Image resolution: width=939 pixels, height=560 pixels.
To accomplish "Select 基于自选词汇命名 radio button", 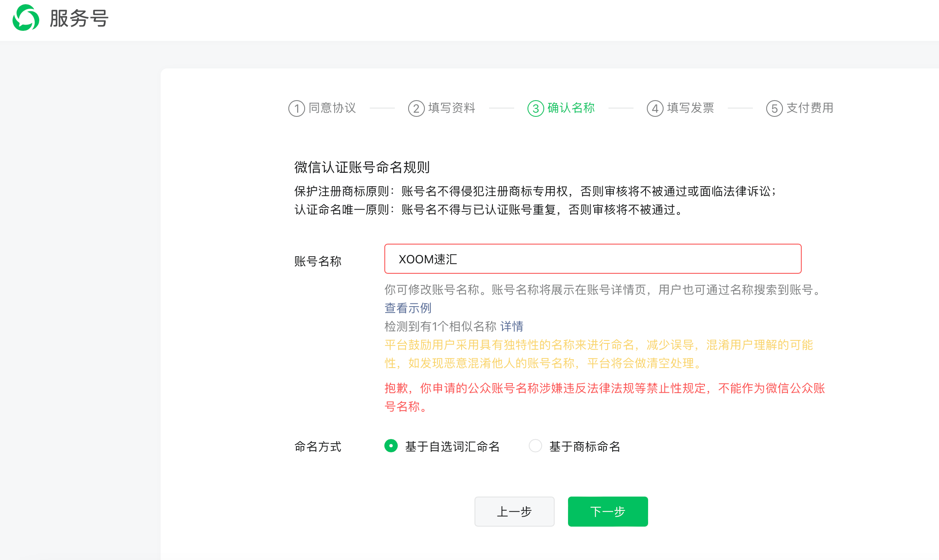I will click(x=391, y=446).
